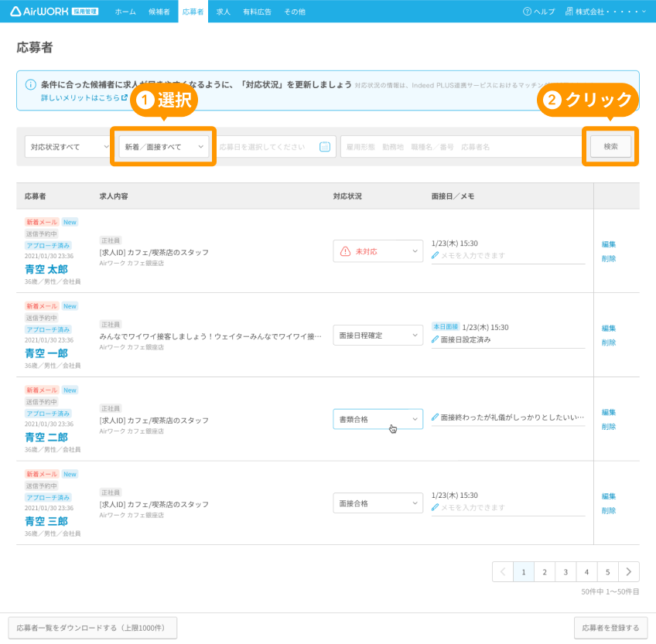
Task: Click 削除 for 青空 二郎
Action: (608, 427)
